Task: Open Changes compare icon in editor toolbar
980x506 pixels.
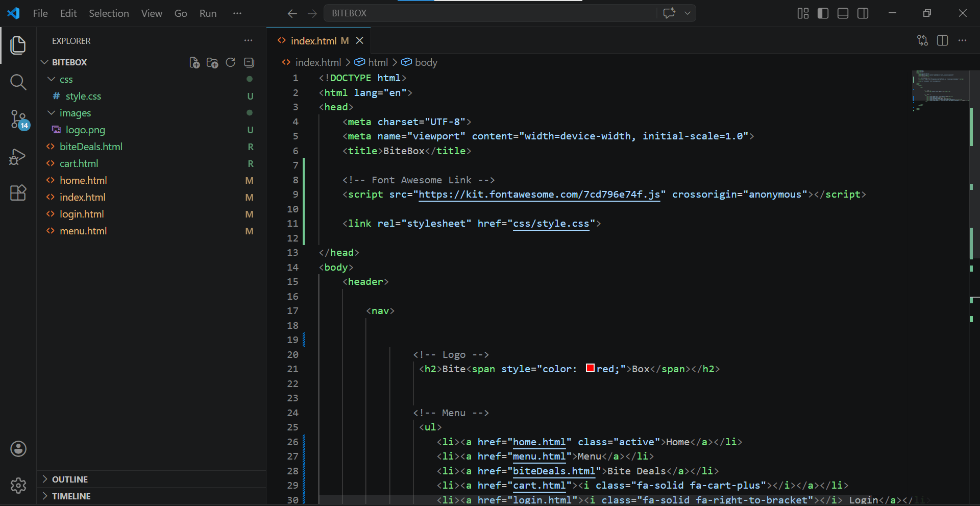Action: (922, 40)
